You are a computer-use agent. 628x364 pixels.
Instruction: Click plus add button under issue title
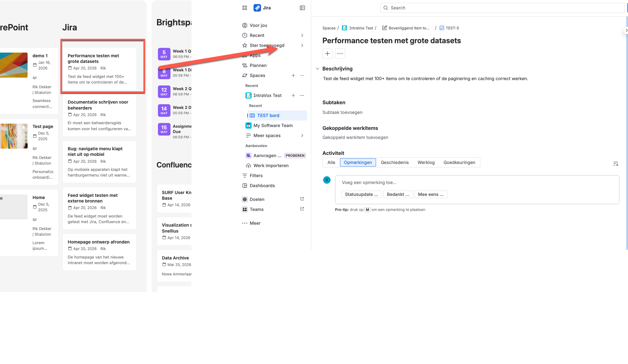point(327,54)
